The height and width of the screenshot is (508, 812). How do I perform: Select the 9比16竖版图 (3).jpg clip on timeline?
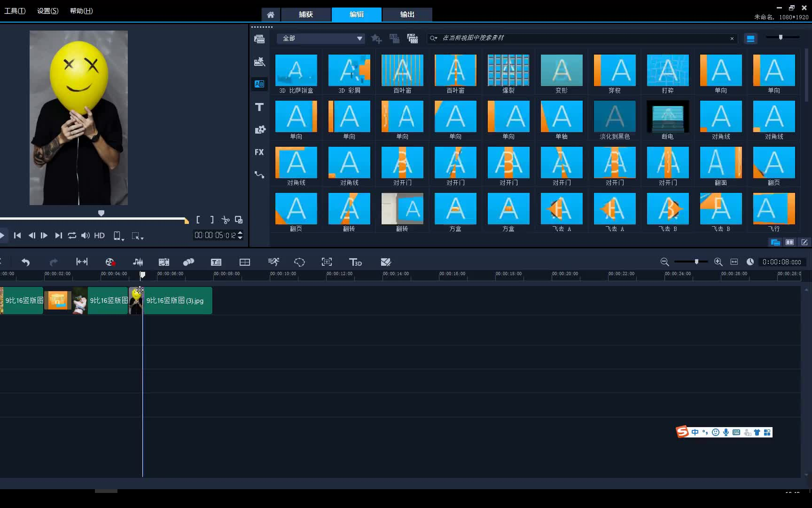(x=176, y=301)
